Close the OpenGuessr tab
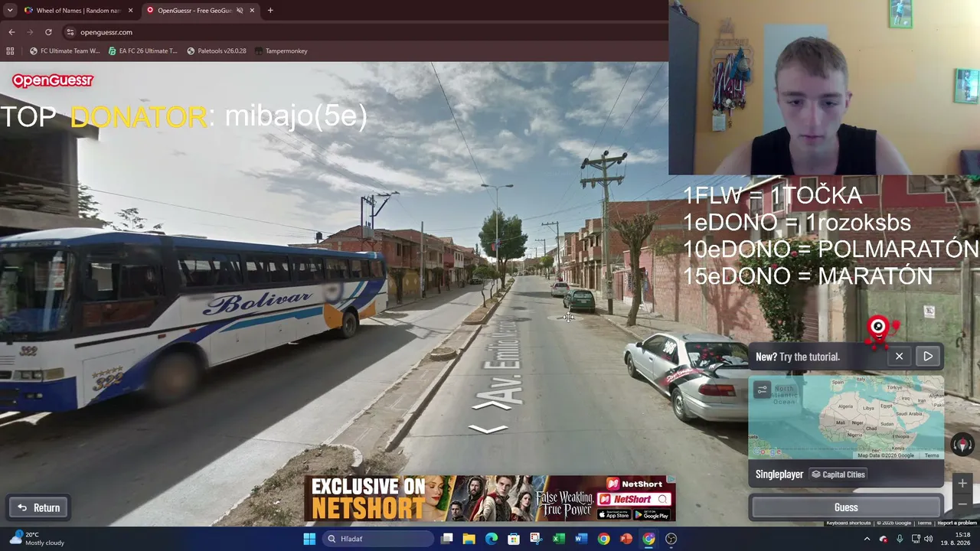The image size is (980, 551). [252, 11]
